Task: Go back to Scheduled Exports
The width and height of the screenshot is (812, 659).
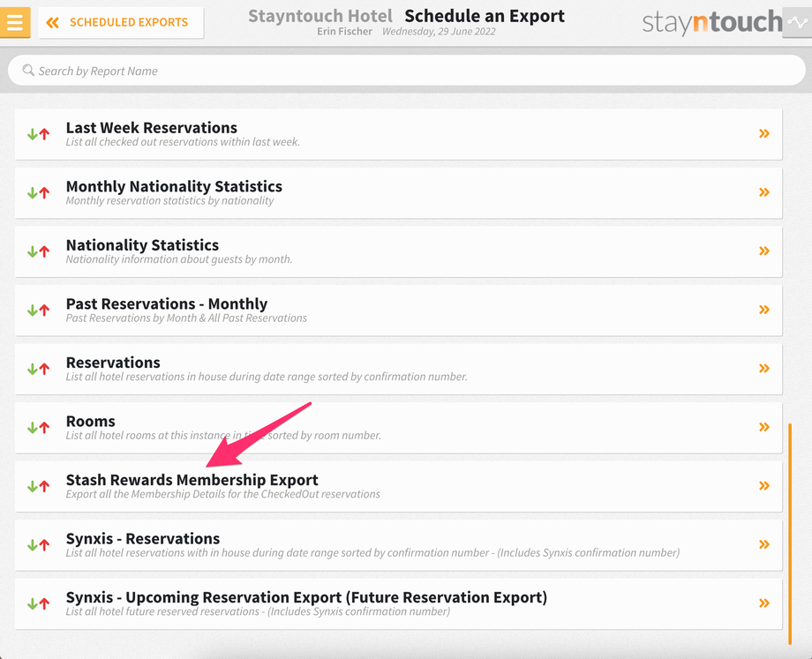Action: pyautogui.click(x=121, y=22)
